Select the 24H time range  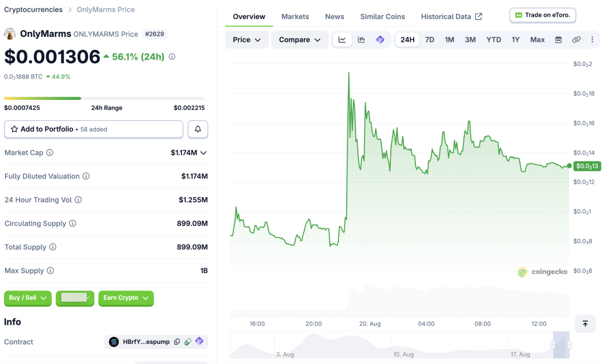[407, 40]
